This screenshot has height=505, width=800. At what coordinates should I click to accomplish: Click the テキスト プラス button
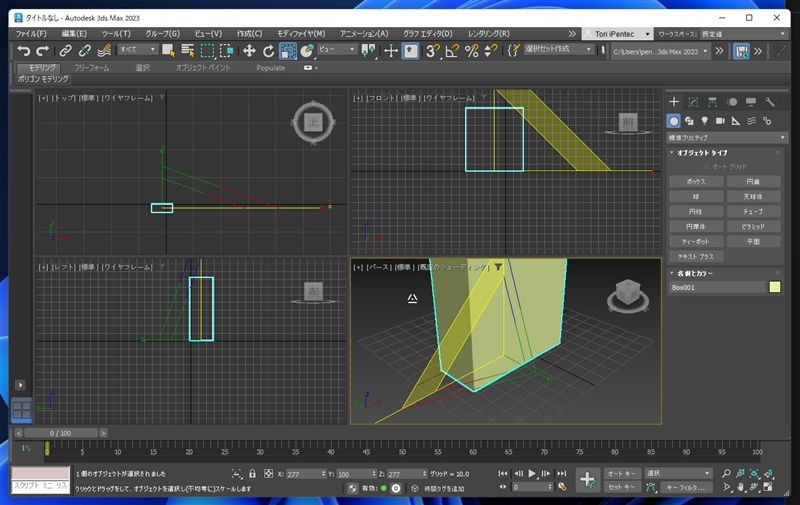click(696, 257)
